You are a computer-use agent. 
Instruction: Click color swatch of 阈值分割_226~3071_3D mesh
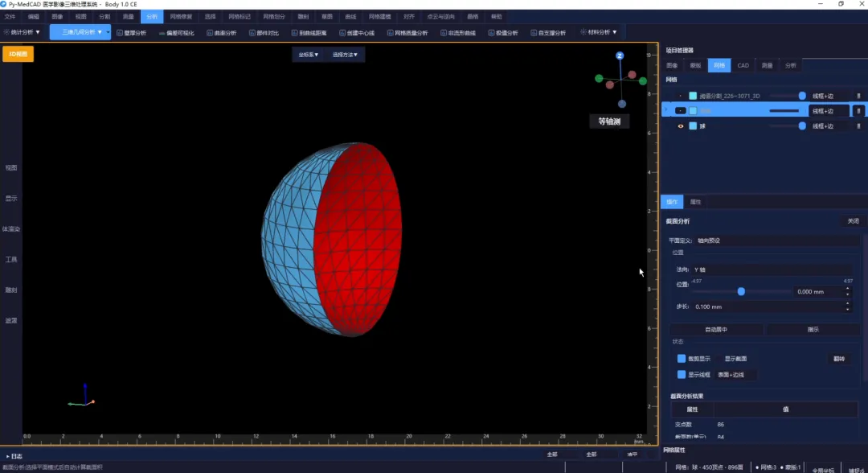pos(693,96)
